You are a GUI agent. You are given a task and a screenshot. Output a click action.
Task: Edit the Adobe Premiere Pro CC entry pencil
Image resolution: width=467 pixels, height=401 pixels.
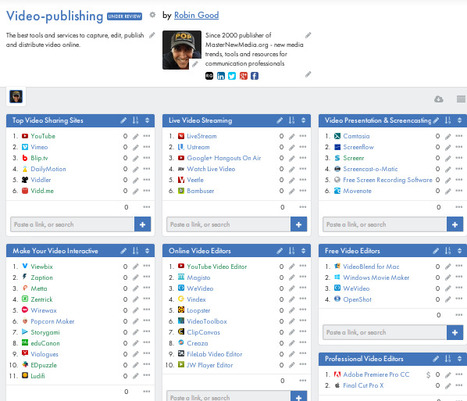[448, 375]
